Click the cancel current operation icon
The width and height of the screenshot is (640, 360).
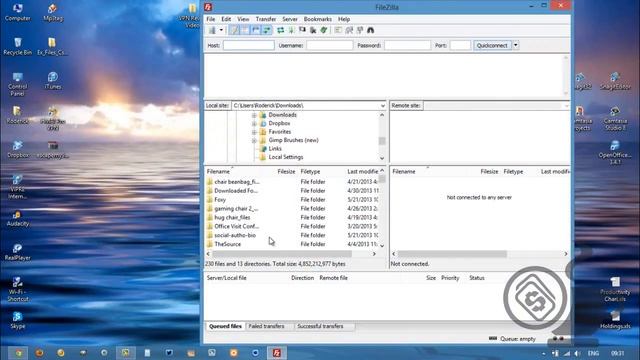[302, 30]
